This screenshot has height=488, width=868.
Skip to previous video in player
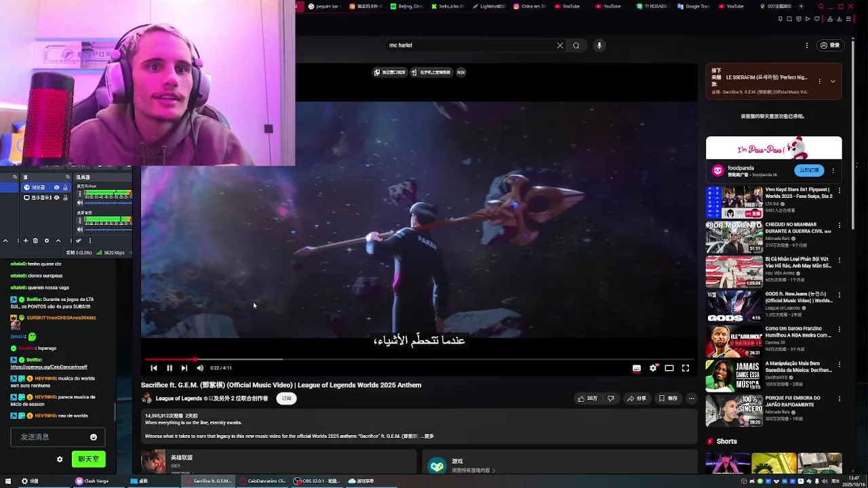coord(154,368)
